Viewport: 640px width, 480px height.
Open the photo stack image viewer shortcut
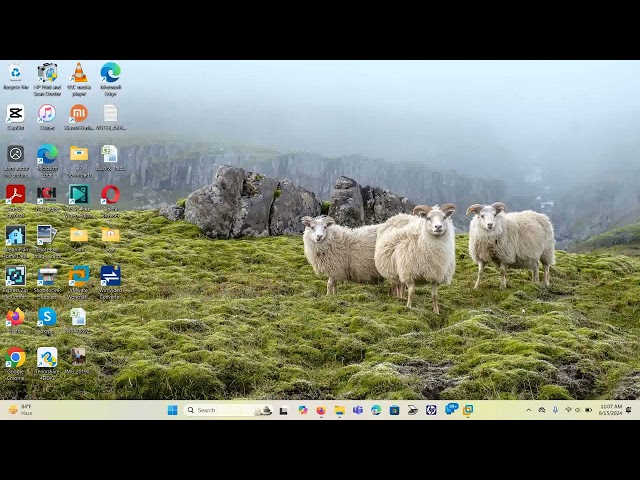[x=47, y=235]
